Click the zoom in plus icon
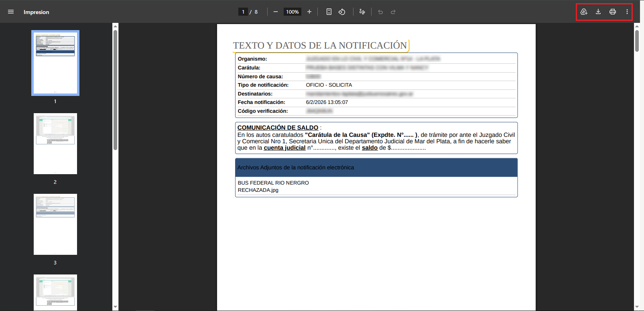 (x=309, y=12)
